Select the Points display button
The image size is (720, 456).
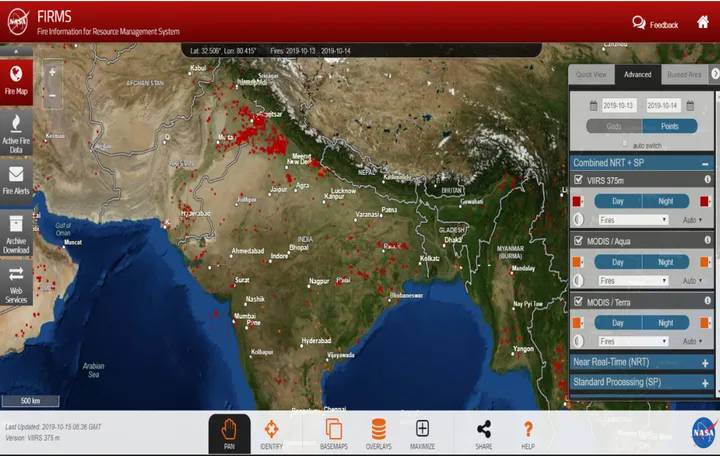[669, 126]
